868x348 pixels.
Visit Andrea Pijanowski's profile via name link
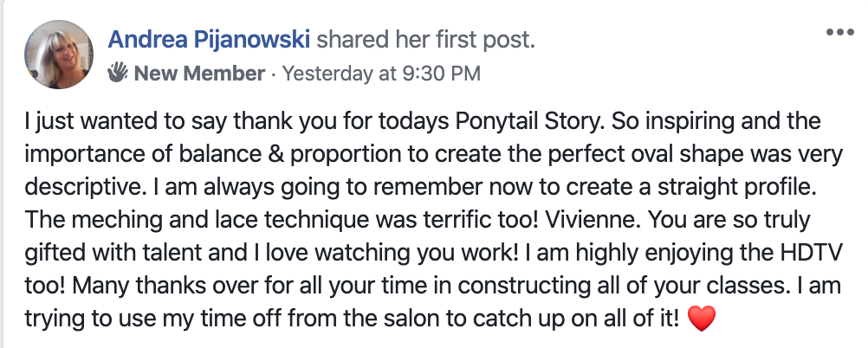click(209, 39)
